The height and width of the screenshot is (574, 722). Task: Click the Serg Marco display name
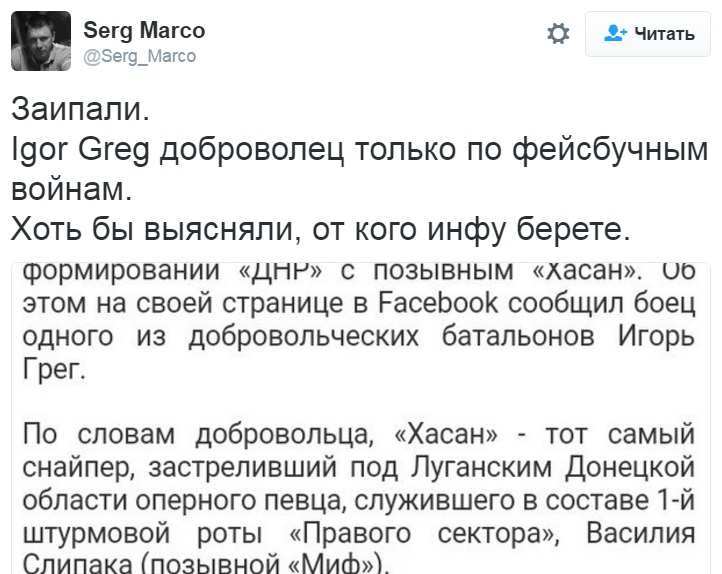144,30
